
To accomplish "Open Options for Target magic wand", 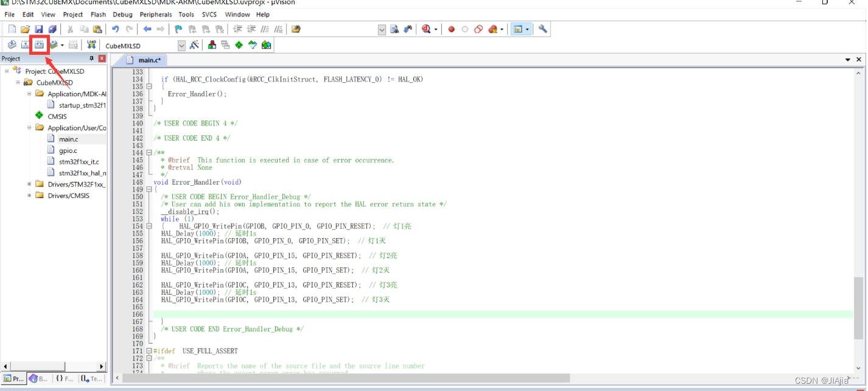I will click(x=194, y=45).
